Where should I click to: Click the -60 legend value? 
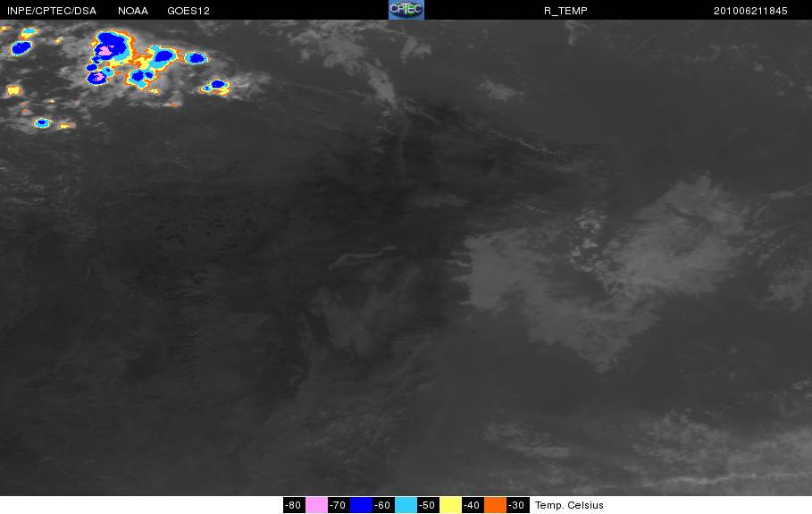[x=384, y=505]
